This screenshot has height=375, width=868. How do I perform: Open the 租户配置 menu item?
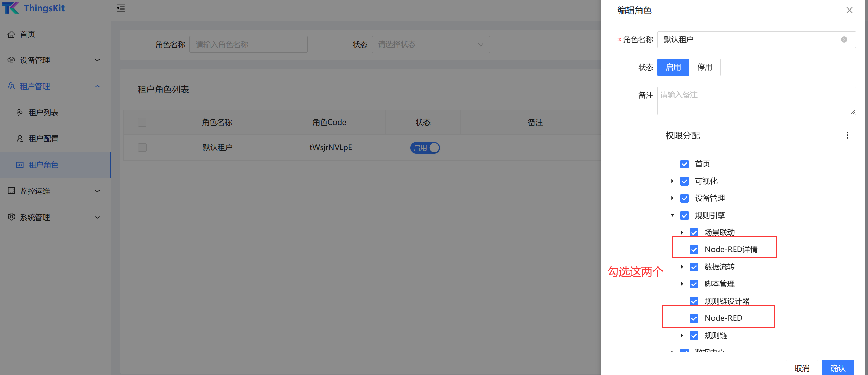tap(43, 138)
